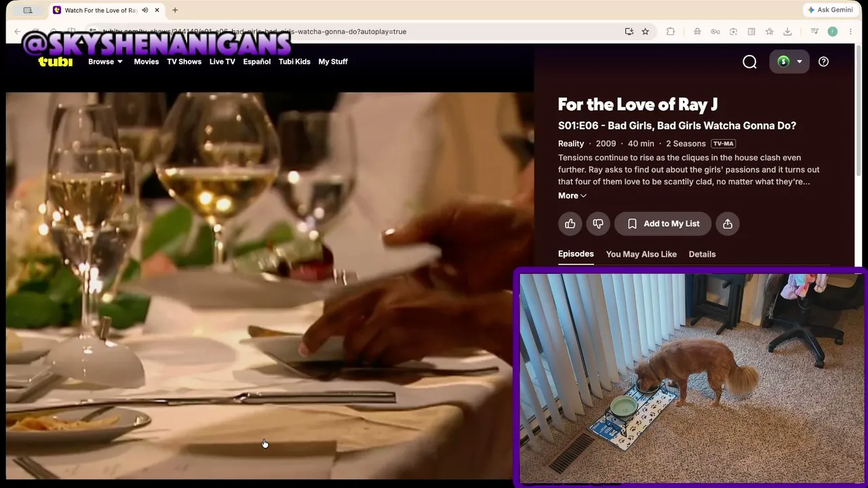Image resolution: width=868 pixels, height=488 pixels.
Task: Go to Tubi Kids
Action: point(294,62)
